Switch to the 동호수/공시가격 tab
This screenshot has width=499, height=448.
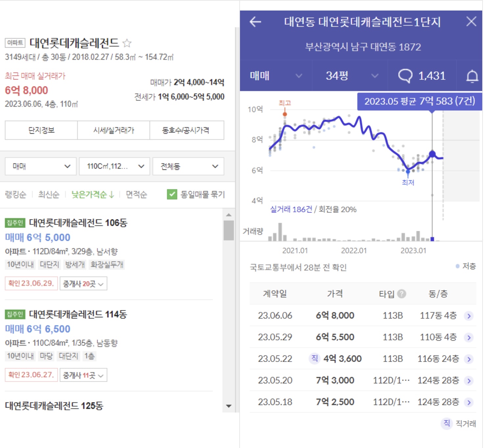tap(187, 130)
